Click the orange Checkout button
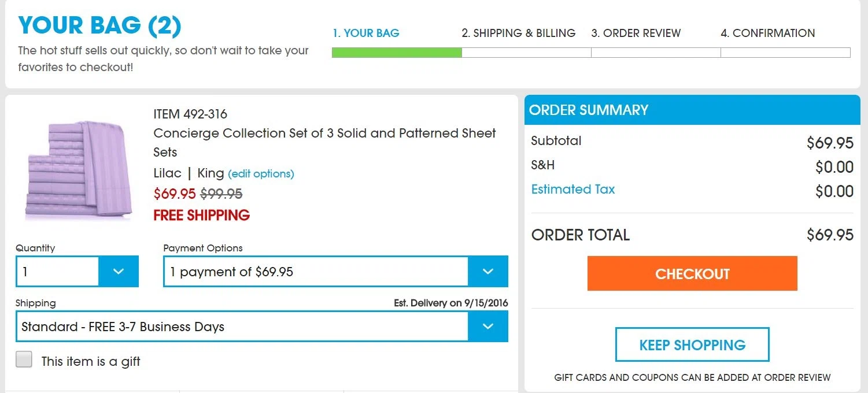The height and width of the screenshot is (393, 868). 692,273
